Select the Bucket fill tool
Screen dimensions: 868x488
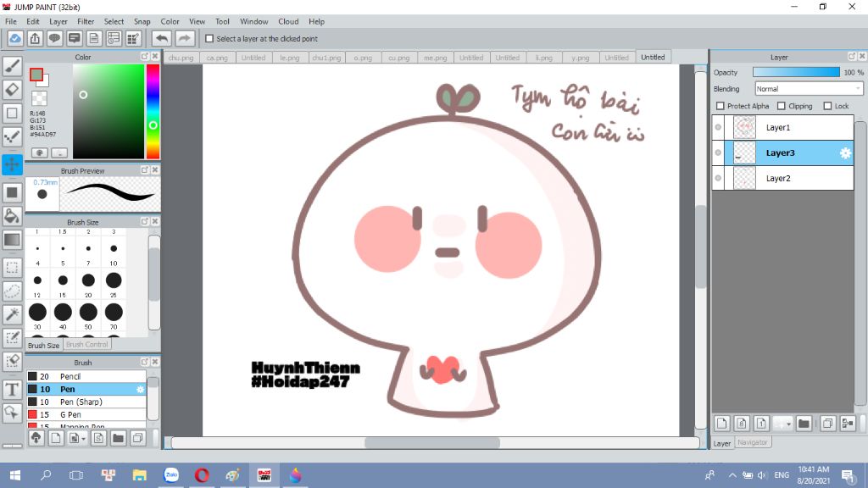(12, 216)
